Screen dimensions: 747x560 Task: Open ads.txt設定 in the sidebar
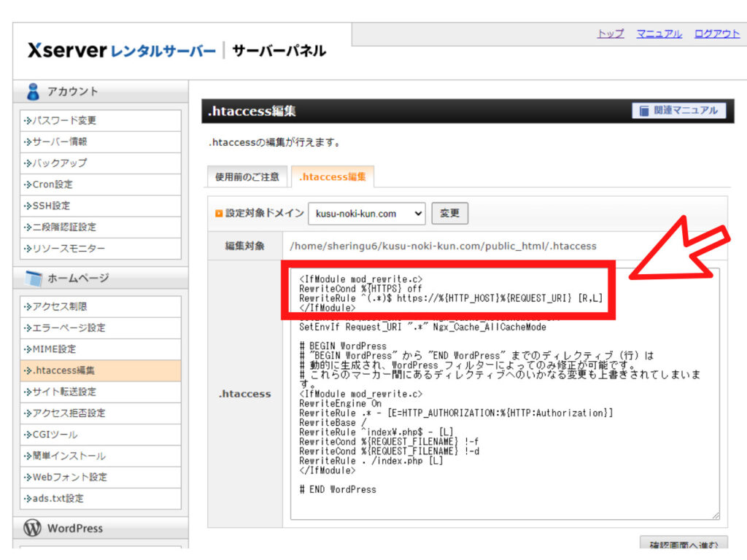tap(101, 499)
